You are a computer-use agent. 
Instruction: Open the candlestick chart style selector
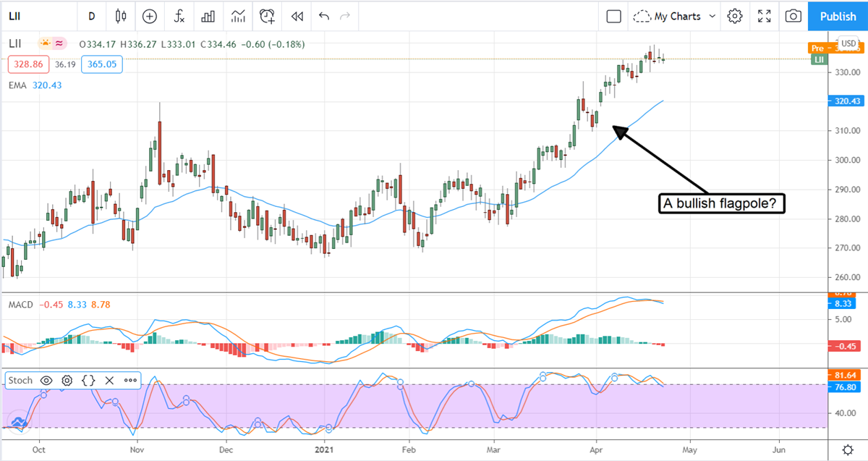tap(120, 16)
